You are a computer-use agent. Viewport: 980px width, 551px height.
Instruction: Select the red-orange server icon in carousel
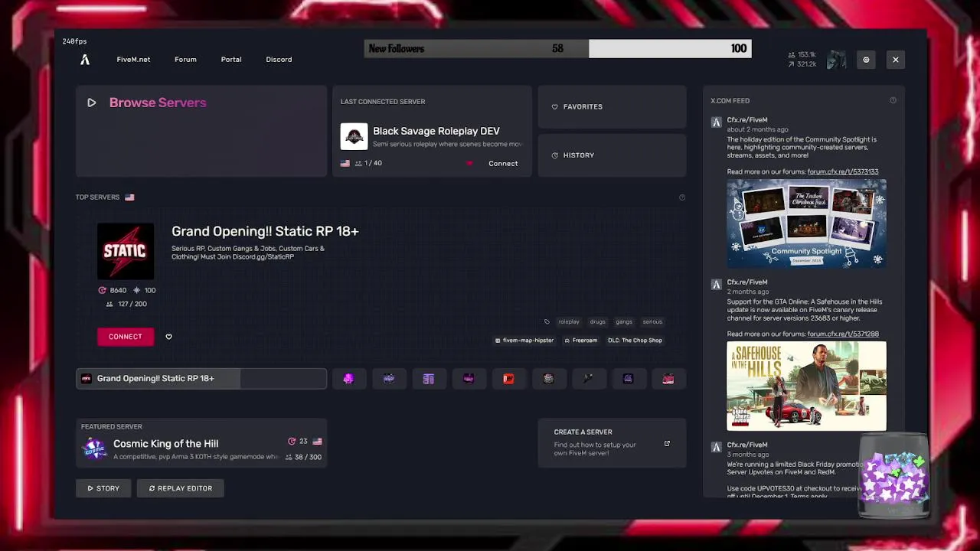tap(508, 379)
